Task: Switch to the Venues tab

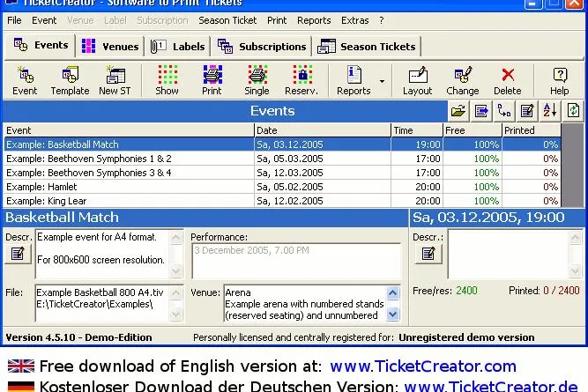Action: pyautogui.click(x=110, y=47)
